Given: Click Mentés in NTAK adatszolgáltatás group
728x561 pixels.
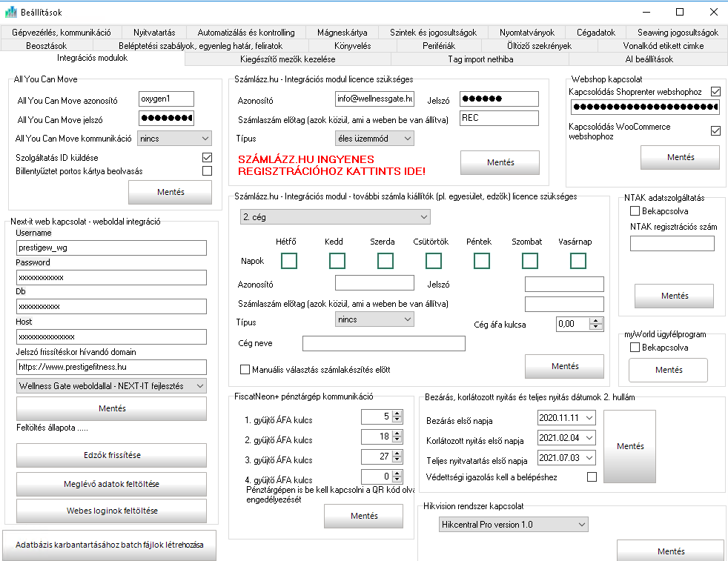Looking at the screenshot, I should pos(674,296).
